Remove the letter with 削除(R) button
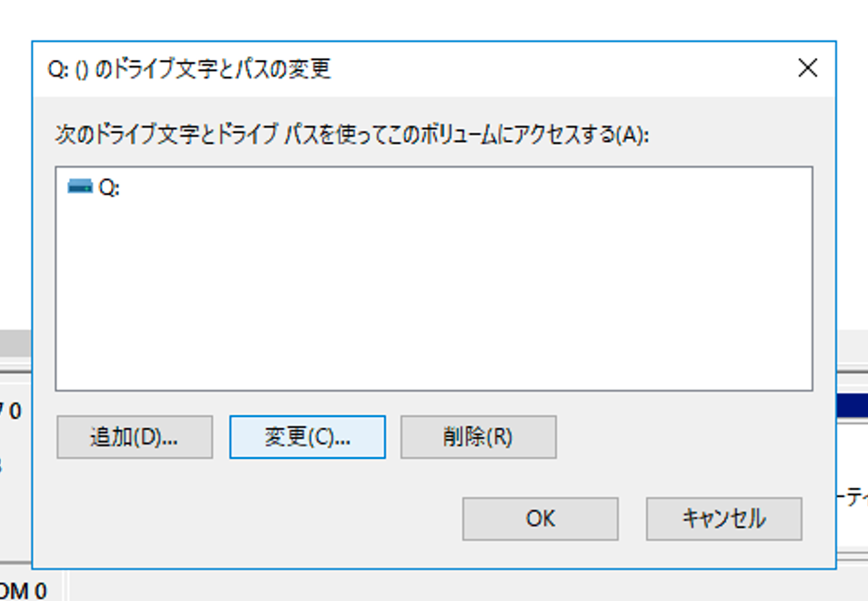The image size is (868, 601). point(479,437)
